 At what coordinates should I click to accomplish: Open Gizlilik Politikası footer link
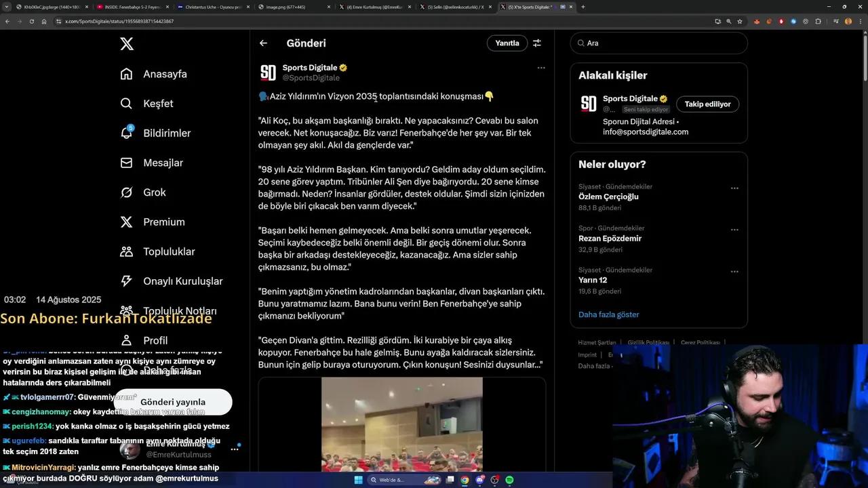(648, 343)
